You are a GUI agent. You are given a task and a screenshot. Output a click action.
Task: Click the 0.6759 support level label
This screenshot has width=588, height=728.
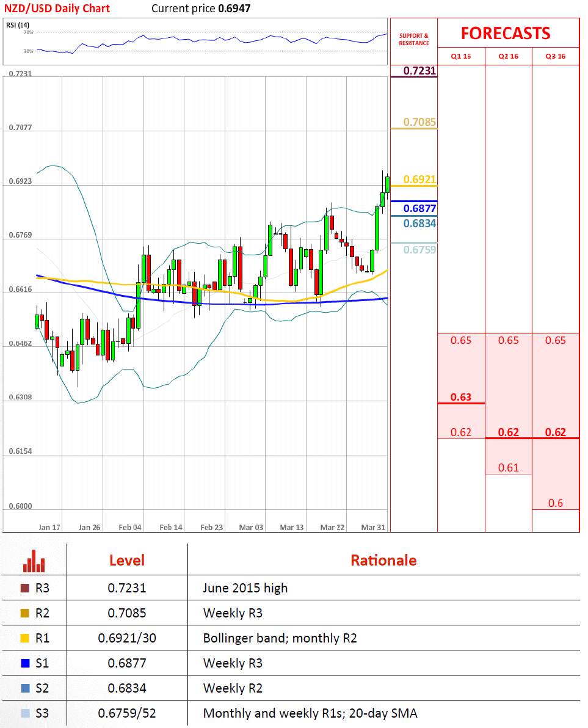tap(419, 250)
